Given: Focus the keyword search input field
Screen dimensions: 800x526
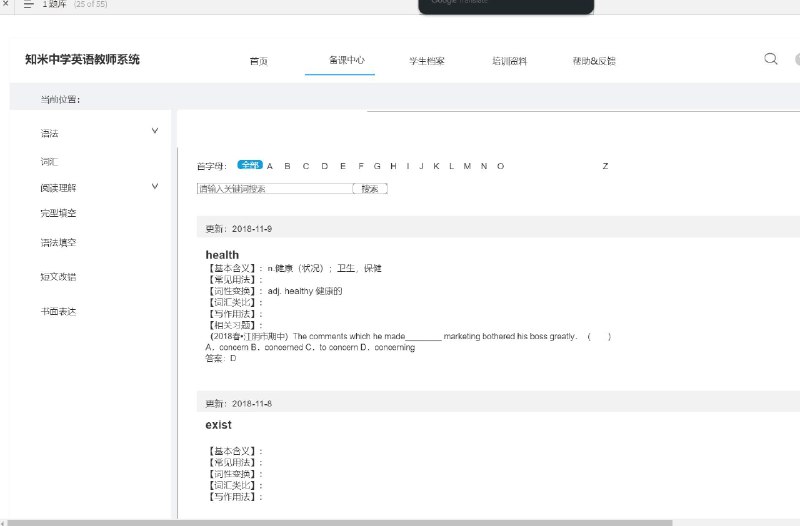Looking at the screenshot, I should pos(274,189).
